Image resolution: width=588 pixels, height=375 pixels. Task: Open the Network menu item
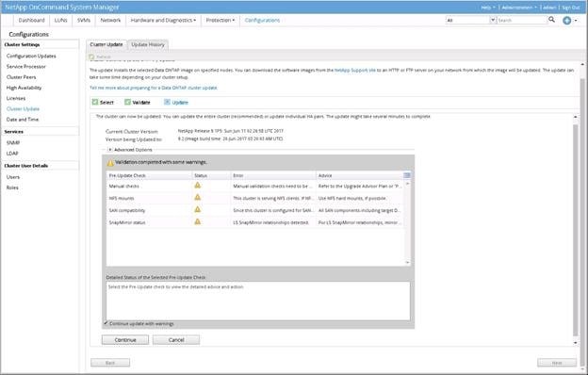point(110,20)
